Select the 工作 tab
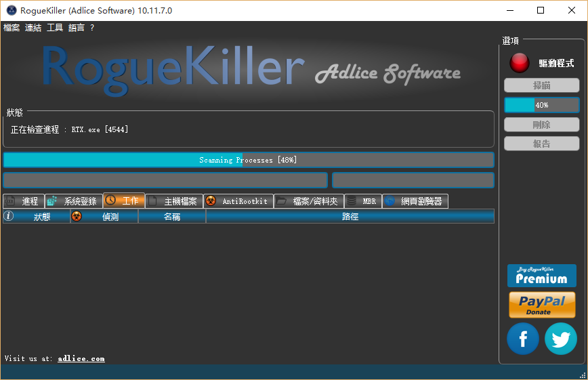This screenshot has height=380, width=588. coord(124,200)
